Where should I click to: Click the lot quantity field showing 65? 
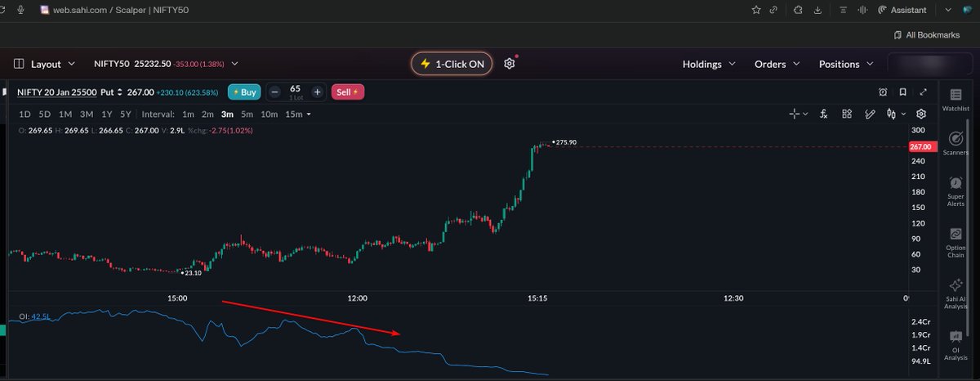tap(295, 92)
